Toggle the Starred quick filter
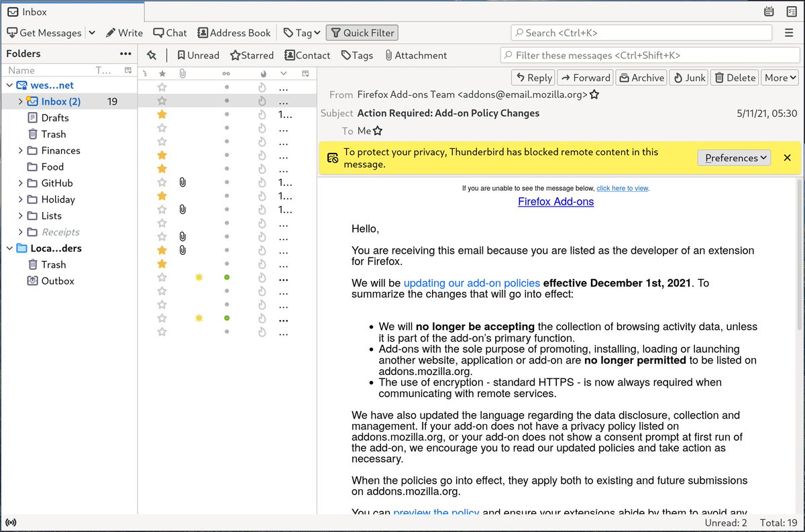 click(x=252, y=55)
